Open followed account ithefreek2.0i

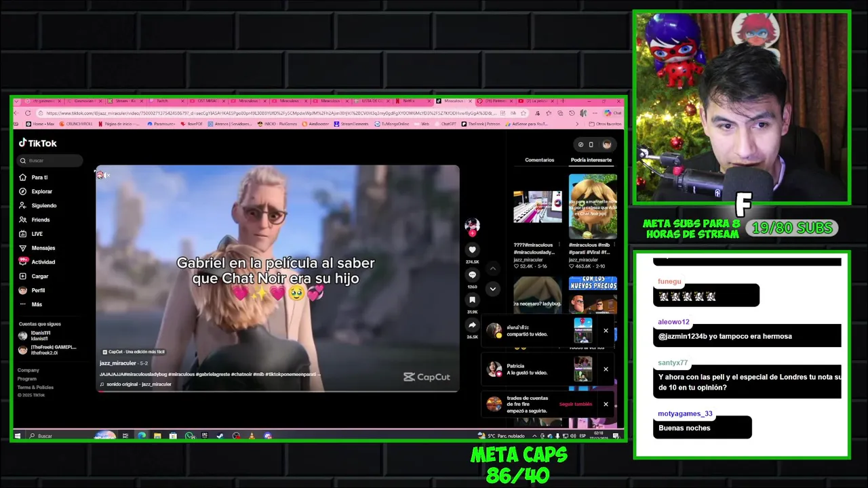[47, 350]
